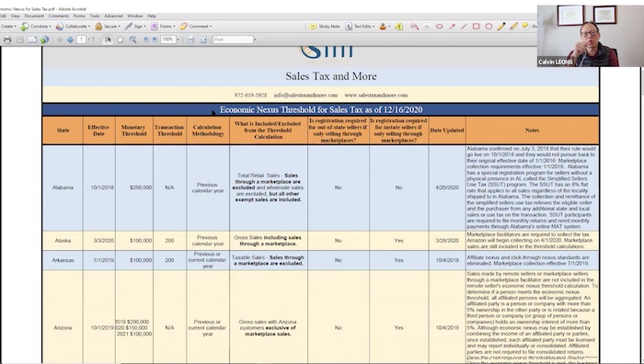Open the Sign dropdown
This screenshot has width=644, height=364.
click(135, 27)
